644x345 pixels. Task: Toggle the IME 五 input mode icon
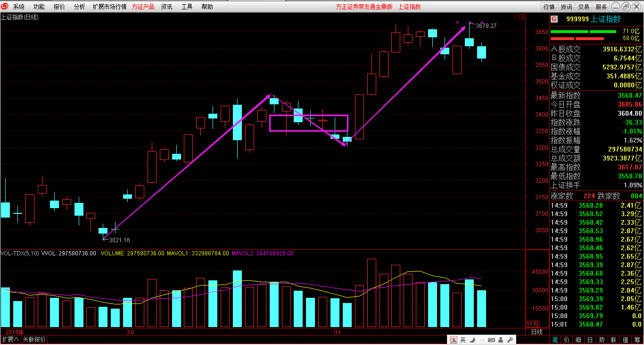click(x=454, y=340)
